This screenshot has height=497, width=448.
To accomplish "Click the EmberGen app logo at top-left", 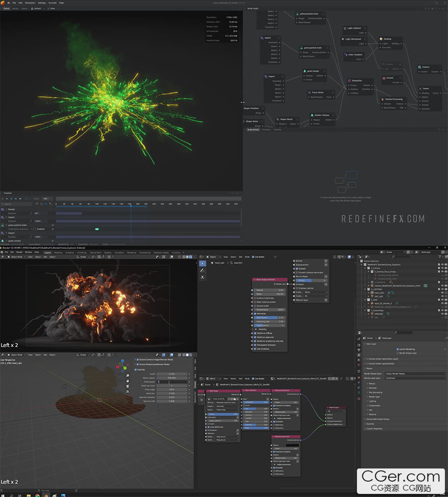I will tap(4, 3).
